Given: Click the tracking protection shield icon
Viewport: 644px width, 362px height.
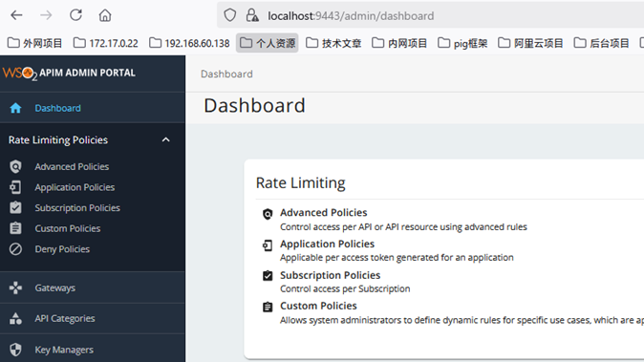Looking at the screenshot, I should pyautogui.click(x=230, y=15).
